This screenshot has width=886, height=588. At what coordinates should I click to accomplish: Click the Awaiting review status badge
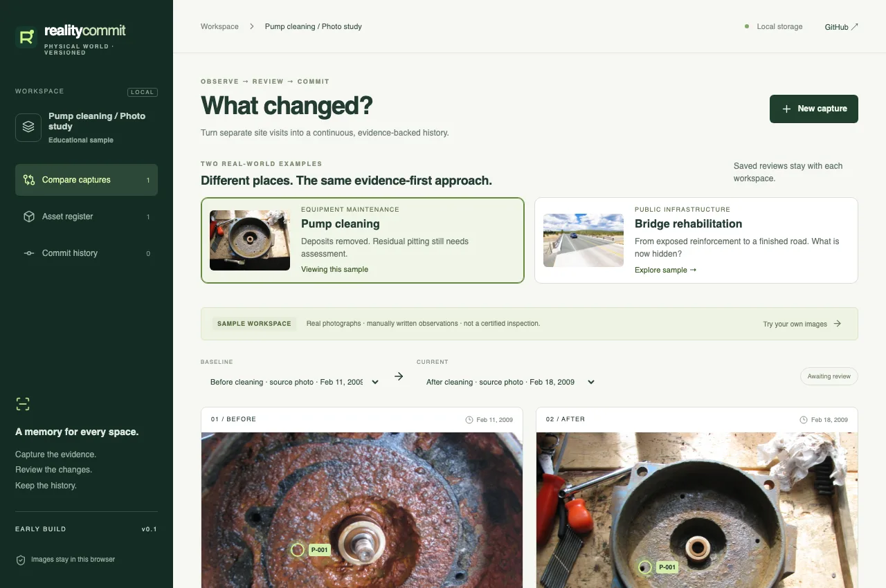(x=829, y=376)
